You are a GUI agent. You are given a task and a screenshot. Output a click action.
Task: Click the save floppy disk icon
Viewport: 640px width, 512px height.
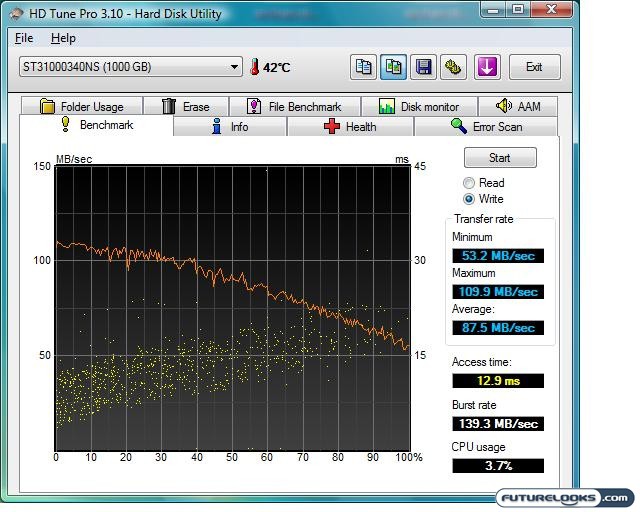[x=424, y=67]
